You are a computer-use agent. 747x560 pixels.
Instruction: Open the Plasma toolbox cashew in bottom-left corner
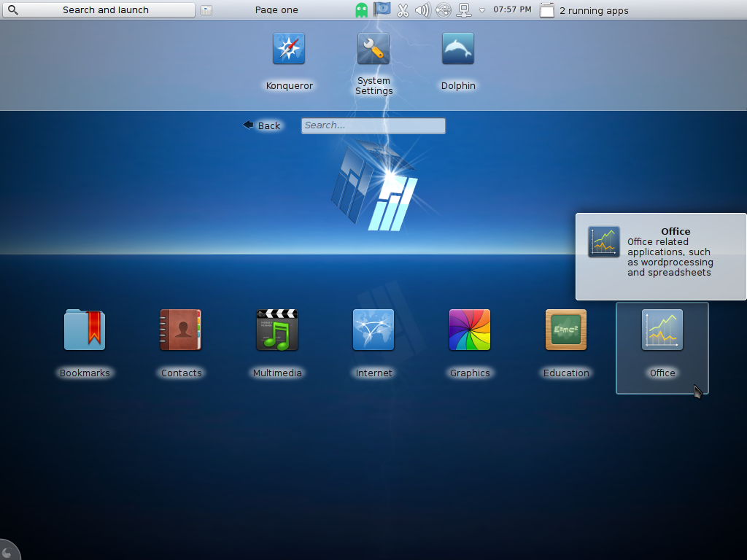[7, 551]
